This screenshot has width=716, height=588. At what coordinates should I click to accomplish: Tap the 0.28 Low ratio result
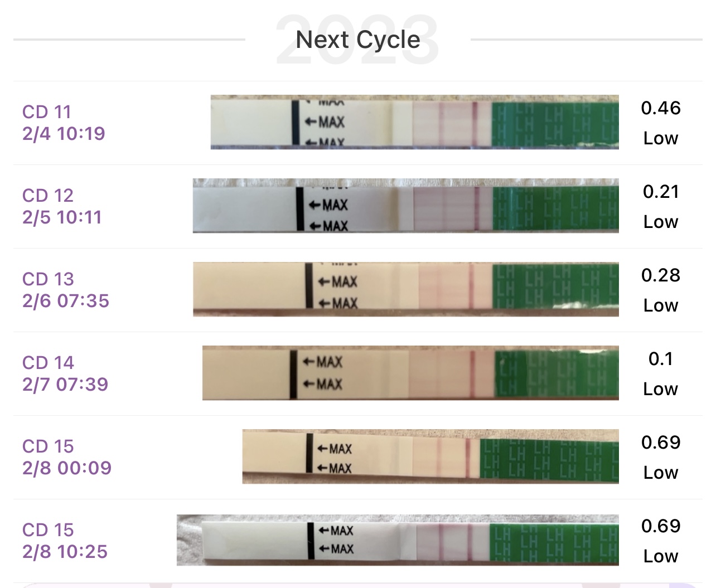click(661, 290)
